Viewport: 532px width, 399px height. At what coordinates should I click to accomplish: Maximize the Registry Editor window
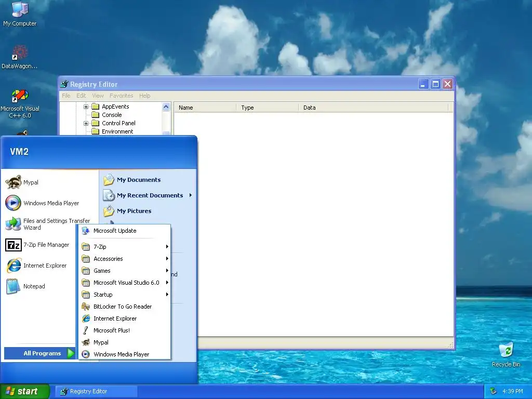click(435, 84)
